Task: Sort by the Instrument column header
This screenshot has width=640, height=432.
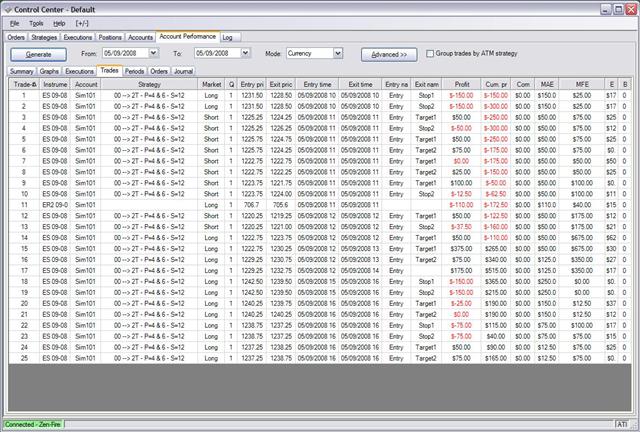Action: click(55, 84)
